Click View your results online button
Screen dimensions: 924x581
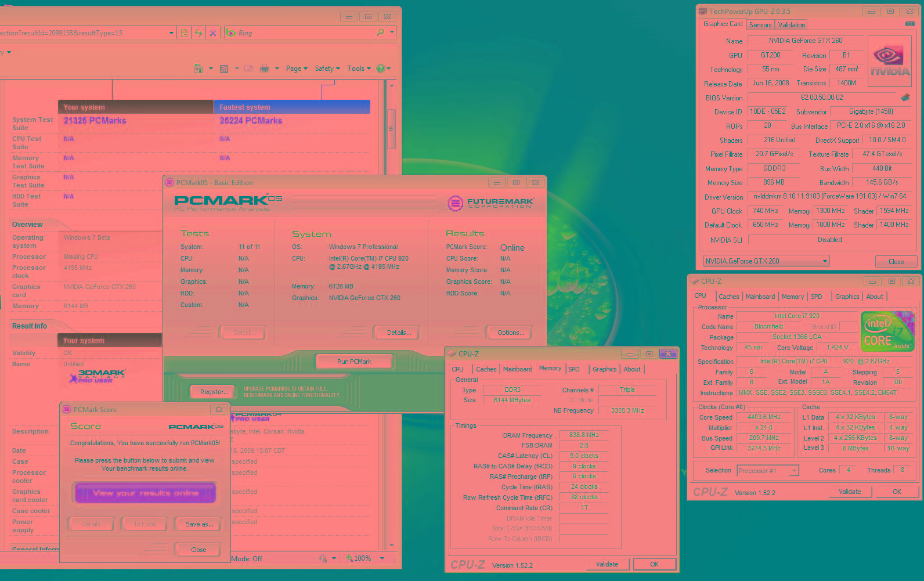coord(146,493)
